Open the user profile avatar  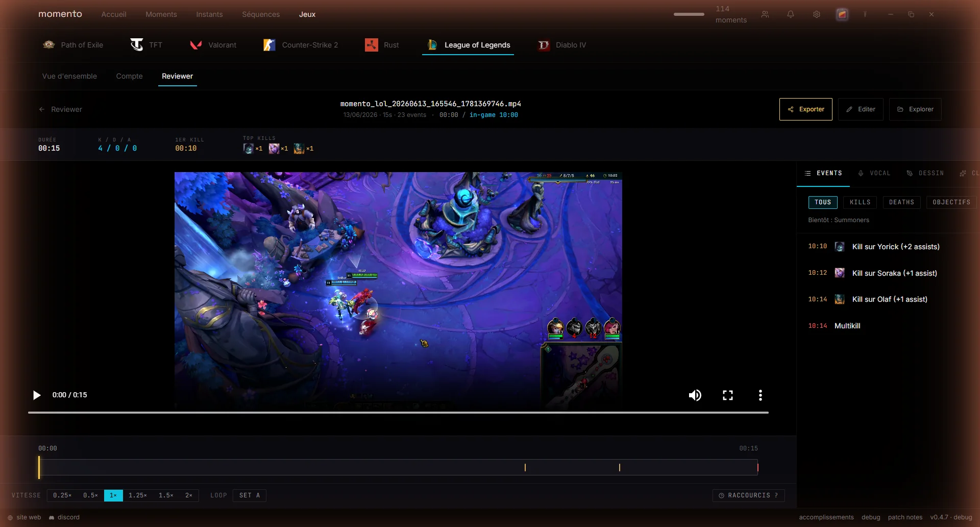tap(842, 14)
